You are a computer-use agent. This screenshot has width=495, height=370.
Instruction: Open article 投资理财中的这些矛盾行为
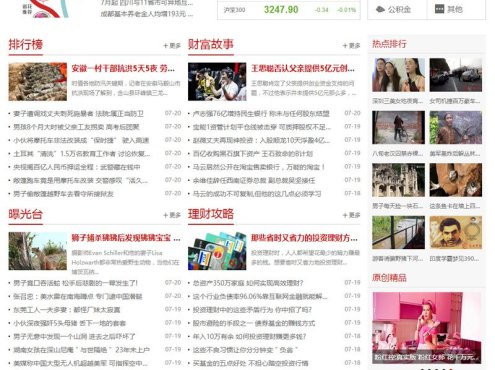tap(252, 310)
